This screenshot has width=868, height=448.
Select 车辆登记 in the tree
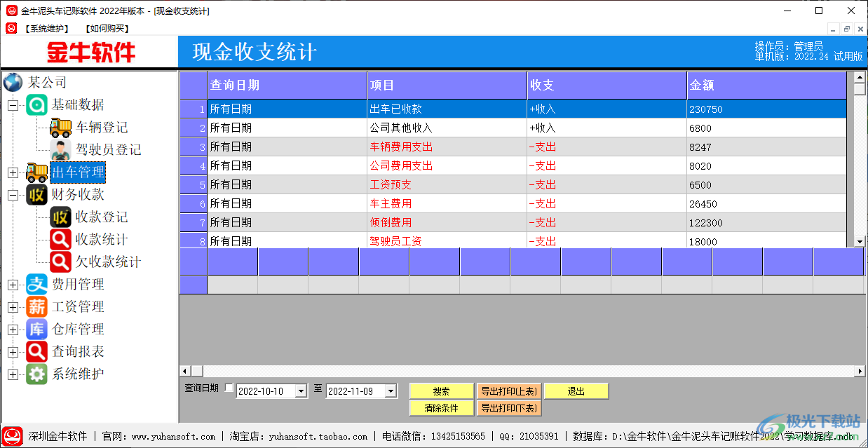pos(102,128)
